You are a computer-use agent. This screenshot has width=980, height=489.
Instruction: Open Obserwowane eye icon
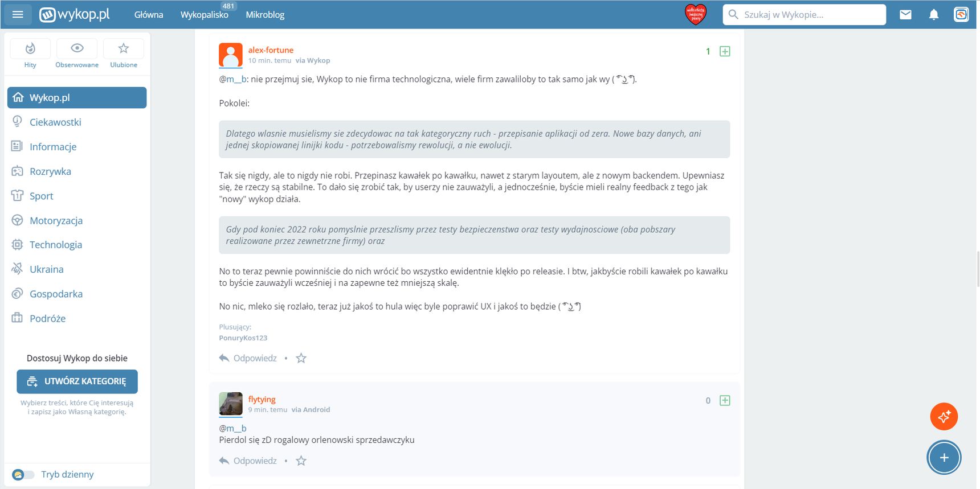tap(77, 48)
